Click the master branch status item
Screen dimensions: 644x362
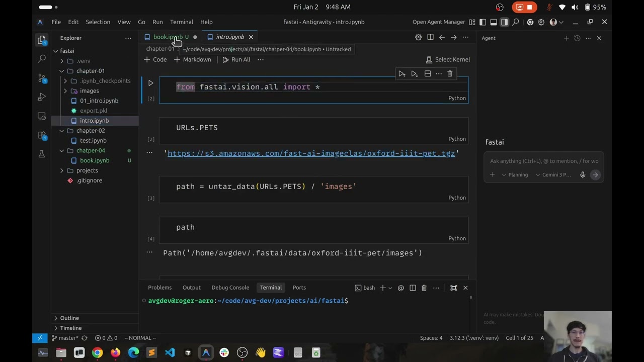point(65,338)
